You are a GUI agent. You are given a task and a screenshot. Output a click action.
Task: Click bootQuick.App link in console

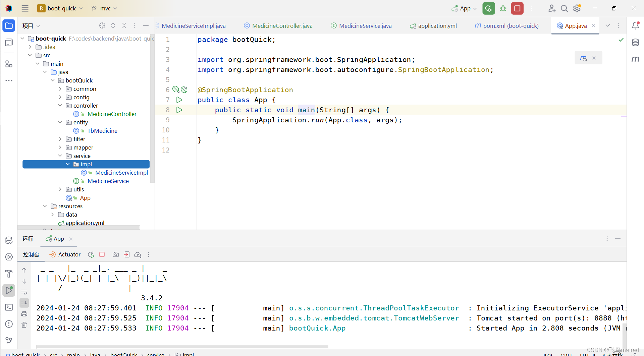pyautogui.click(x=317, y=328)
